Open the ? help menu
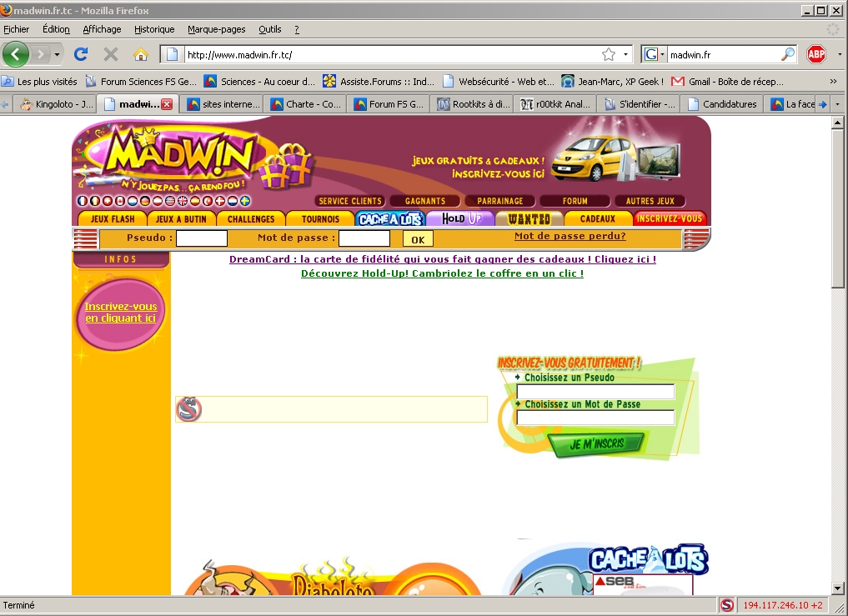848x616 pixels. [297, 29]
